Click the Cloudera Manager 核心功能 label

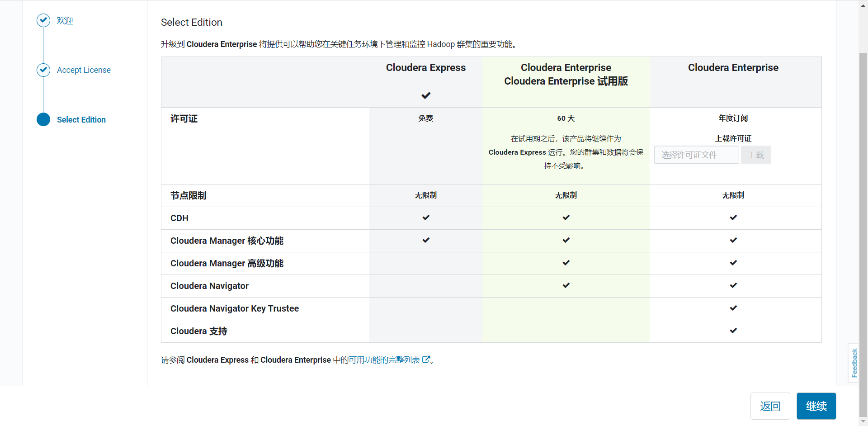[227, 241]
